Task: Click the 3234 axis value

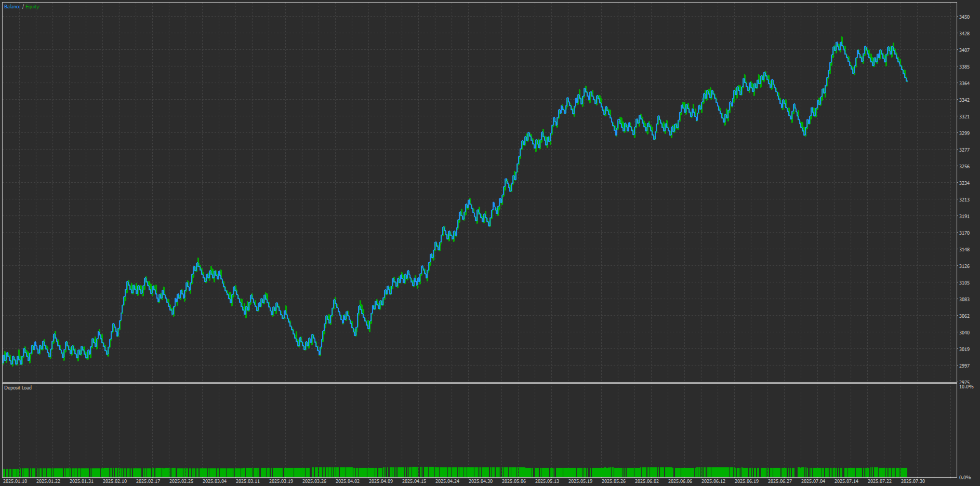Action: click(964, 183)
